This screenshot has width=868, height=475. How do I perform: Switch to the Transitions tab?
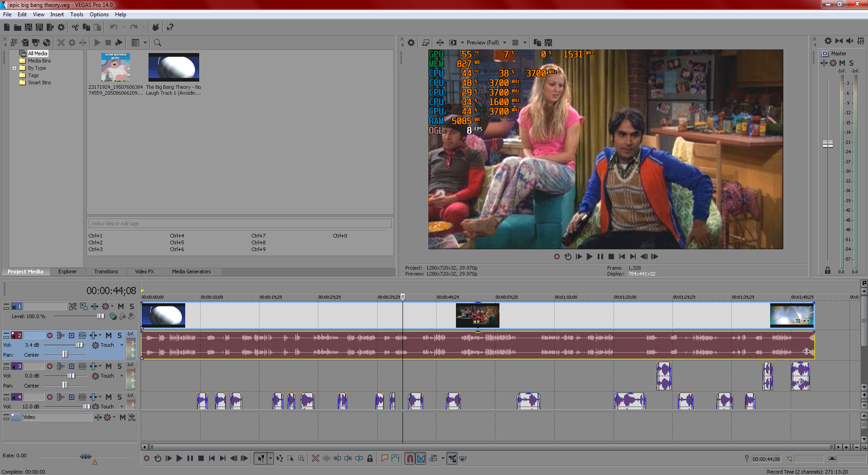tap(106, 271)
